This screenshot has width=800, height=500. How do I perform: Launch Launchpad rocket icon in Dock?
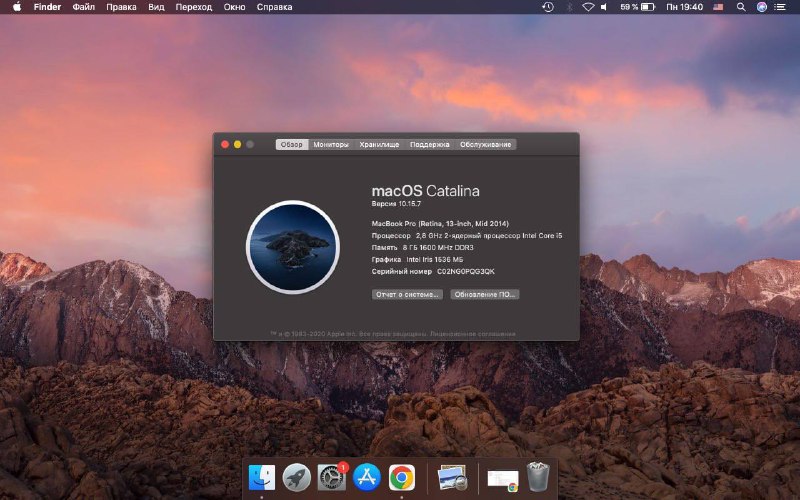coord(296,478)
